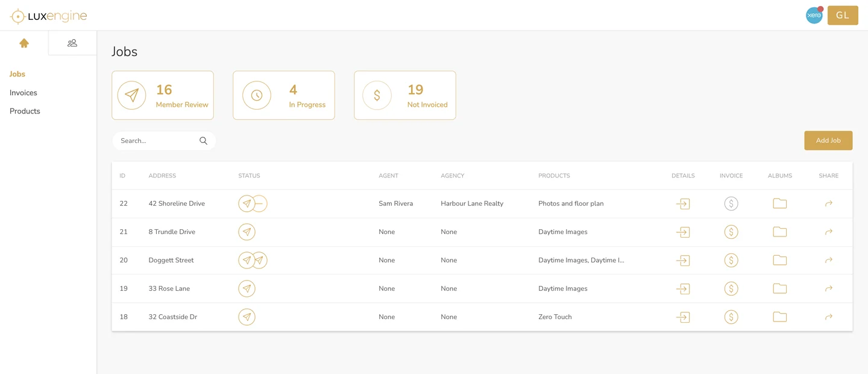Go to Jobs in the sidebar
The width and height of the screenshot is (868, 374).
pos(17,74)
